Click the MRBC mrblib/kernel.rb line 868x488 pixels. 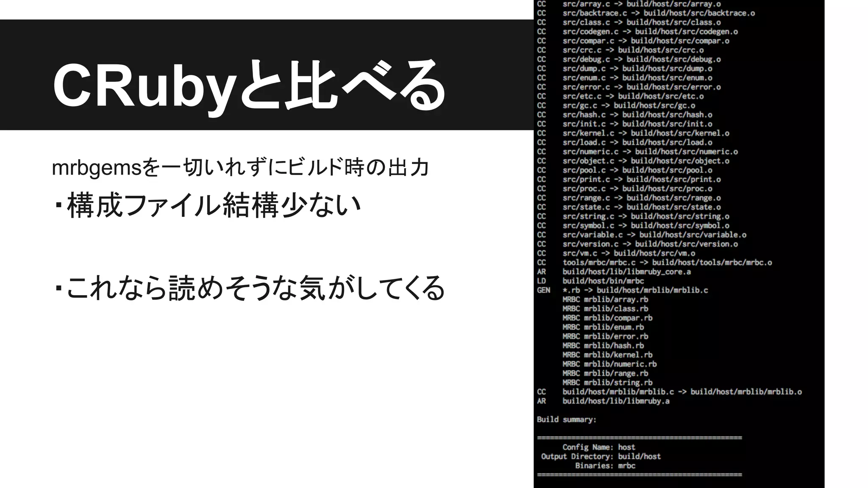(607, 355)
